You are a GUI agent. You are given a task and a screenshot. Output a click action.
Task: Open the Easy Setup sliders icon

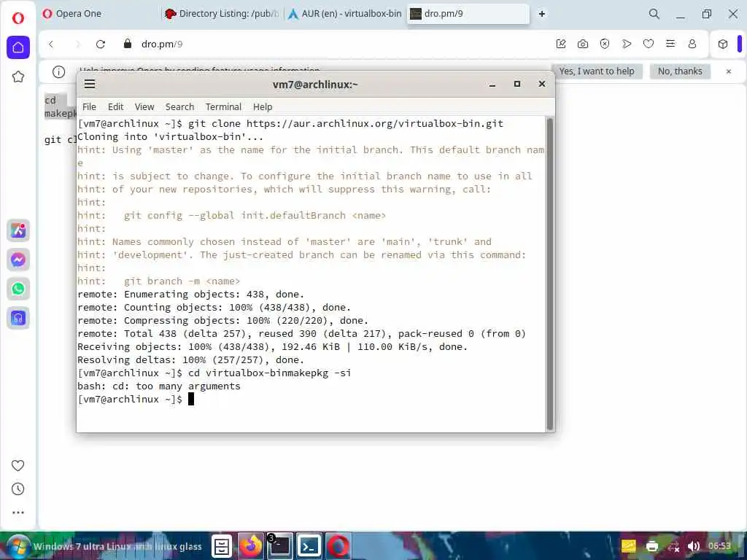670,44
